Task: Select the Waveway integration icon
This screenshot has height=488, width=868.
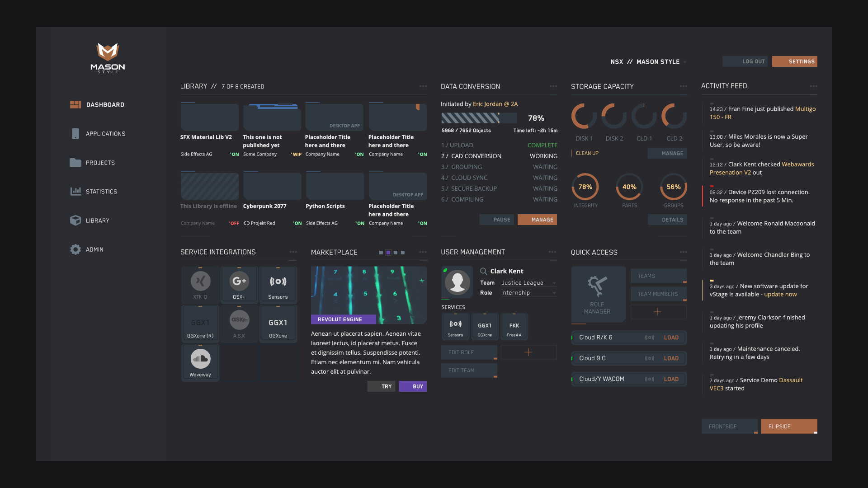Action: coord(200,361)
